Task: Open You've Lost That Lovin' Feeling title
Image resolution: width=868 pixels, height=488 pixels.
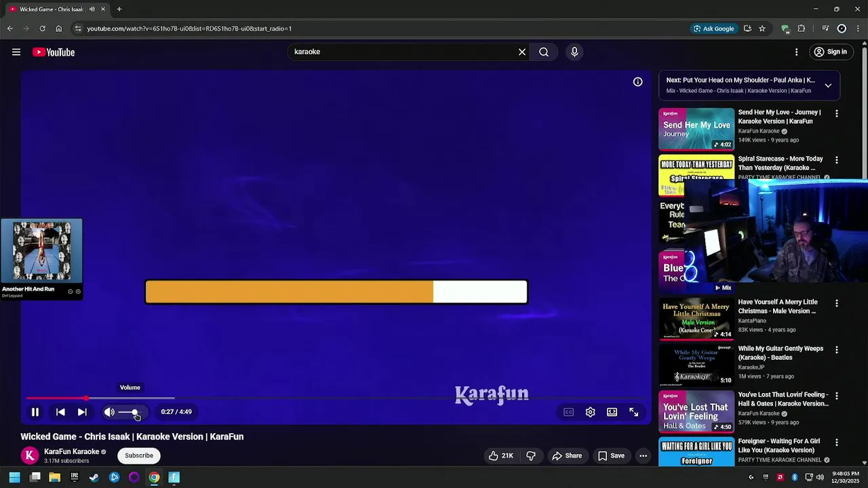Action: coord(783,399)
